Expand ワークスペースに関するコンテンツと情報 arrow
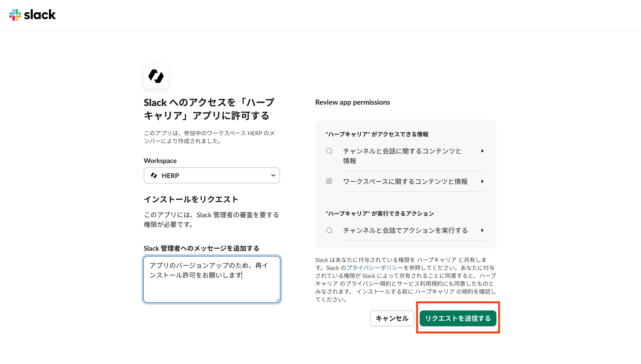The height and width of the screenshot is (364, 641). click(483, 181)
